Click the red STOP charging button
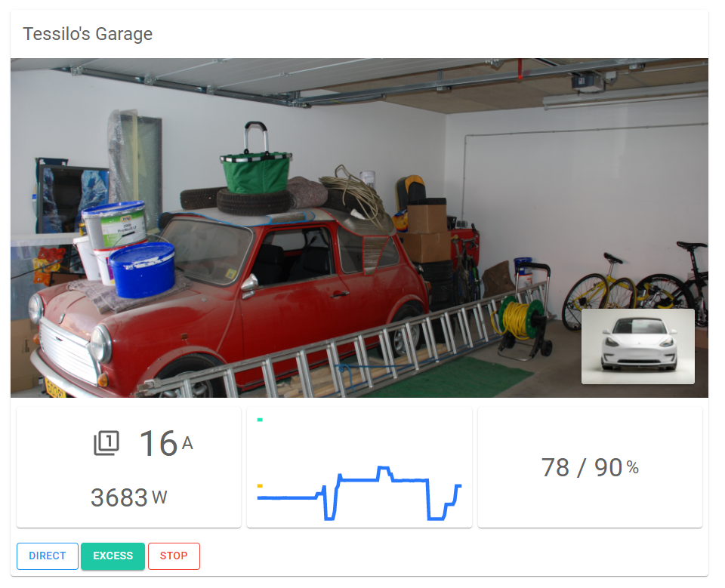Image resolution: width=725 pixels, height=588 pixels. coord(174,556)
